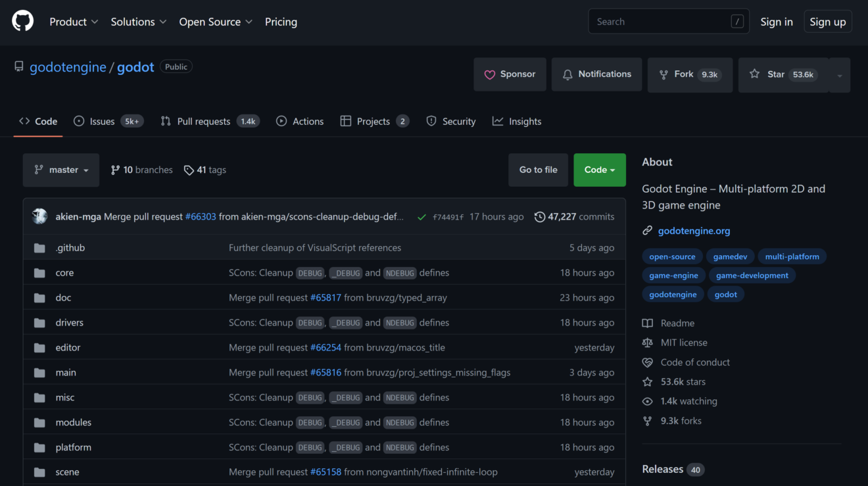The height and width of the screenshot is (486, 868).
Task: Expand the Product menu
Action: coord(74,22)
